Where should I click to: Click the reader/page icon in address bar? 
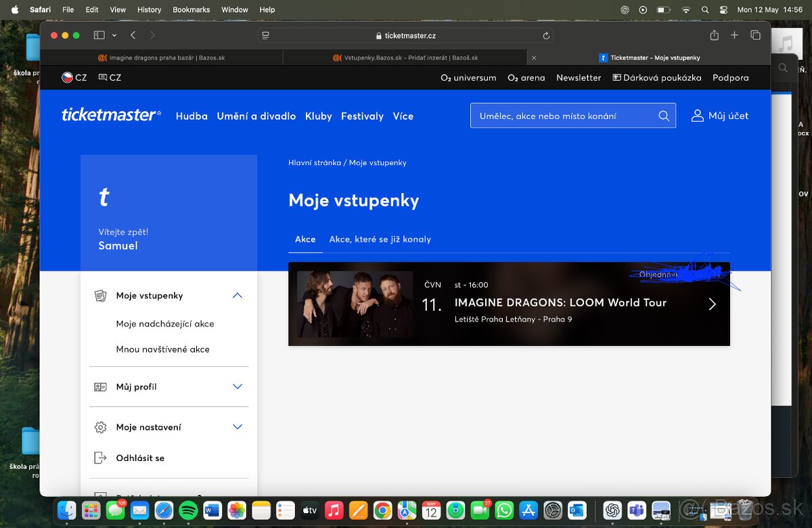(x=266, y=36)
